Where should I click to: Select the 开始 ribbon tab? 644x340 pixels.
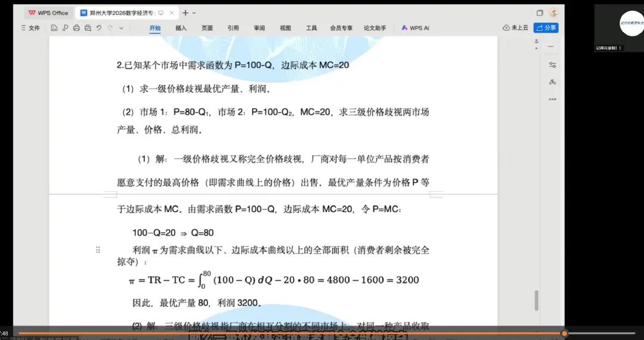(x=155, y=28)
